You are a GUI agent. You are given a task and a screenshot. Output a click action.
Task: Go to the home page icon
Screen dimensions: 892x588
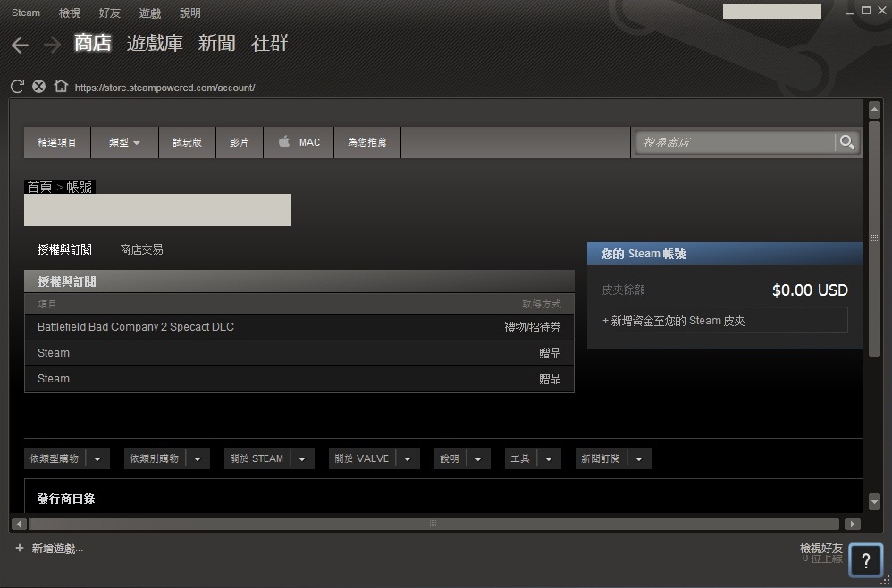[60, 87]
